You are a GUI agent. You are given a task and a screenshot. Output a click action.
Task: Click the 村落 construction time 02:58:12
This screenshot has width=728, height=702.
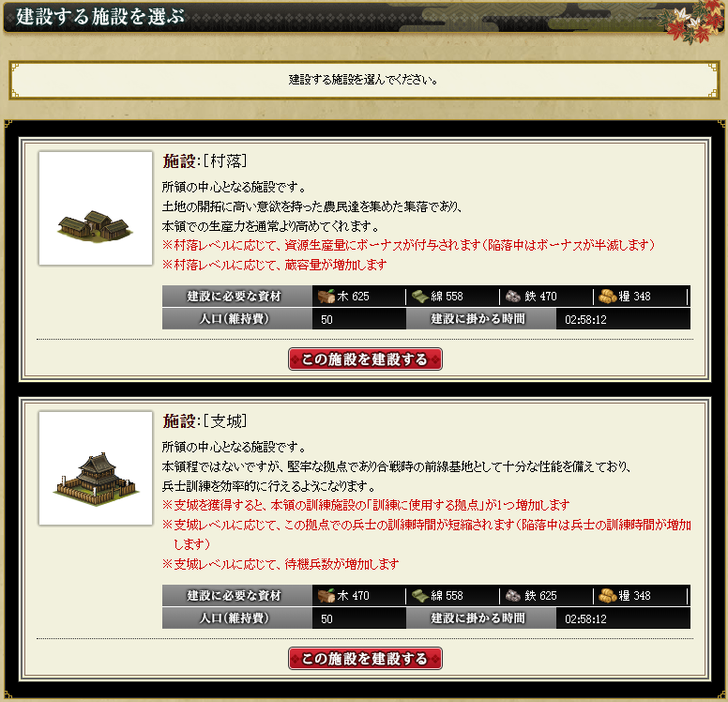[585, 320]
